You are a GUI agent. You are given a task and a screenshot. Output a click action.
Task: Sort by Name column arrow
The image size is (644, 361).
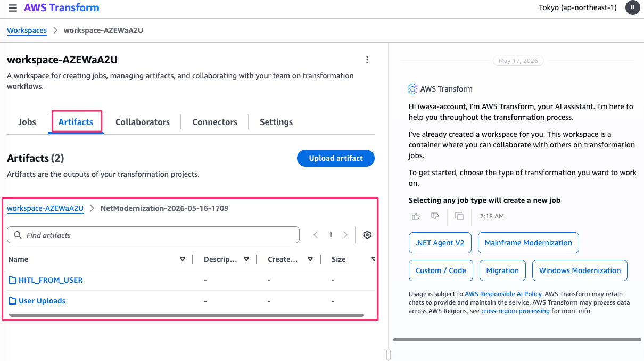(x=183, y=259)
